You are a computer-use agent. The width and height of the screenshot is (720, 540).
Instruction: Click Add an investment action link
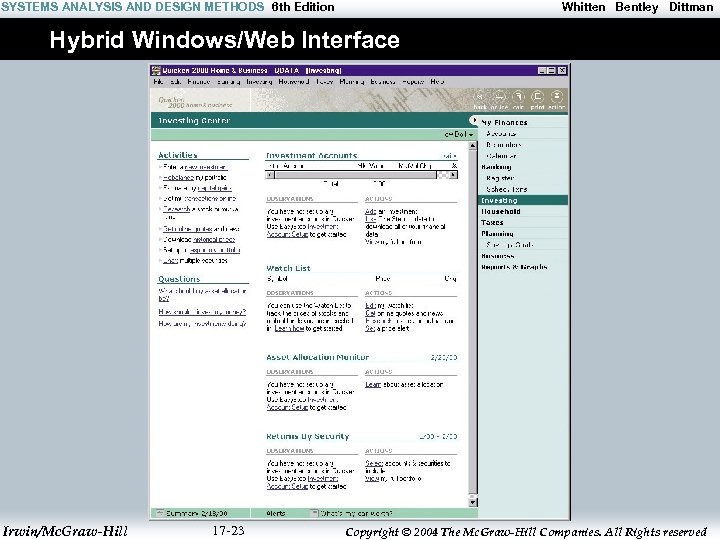(x=391, y=212)
